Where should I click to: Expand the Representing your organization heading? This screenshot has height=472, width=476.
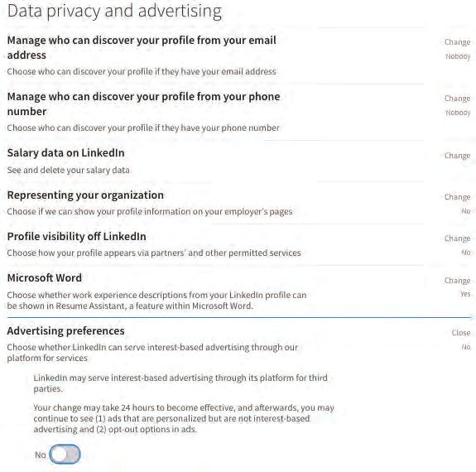[85, 195]
